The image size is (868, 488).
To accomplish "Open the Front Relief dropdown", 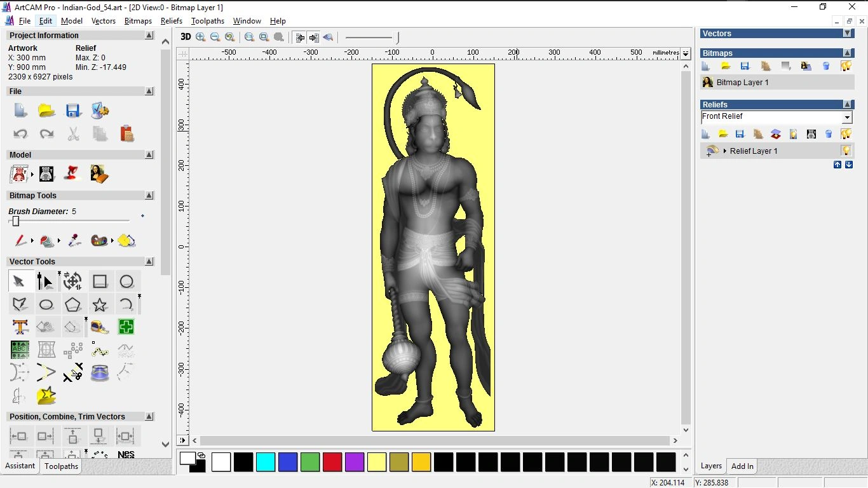I will tap(848, 117).
